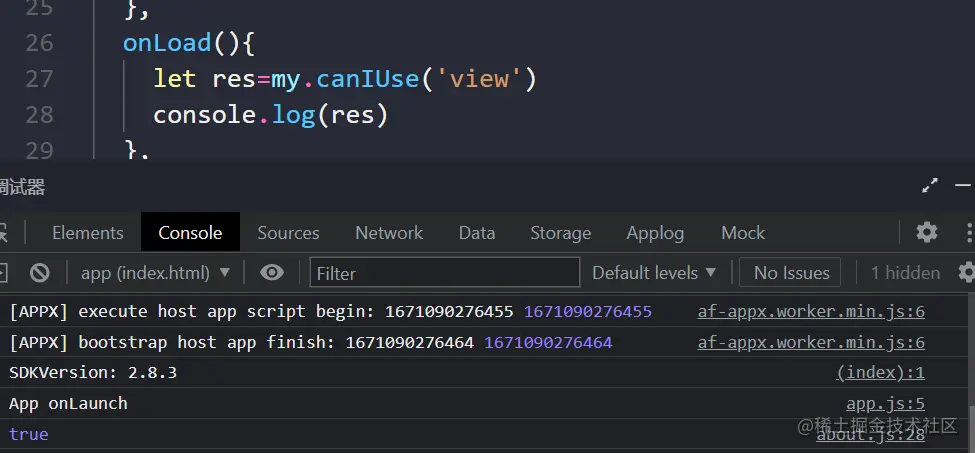Screen dimensions: 975x453
Task: Open DevTools settings gear icon
Action: point(927,232)
